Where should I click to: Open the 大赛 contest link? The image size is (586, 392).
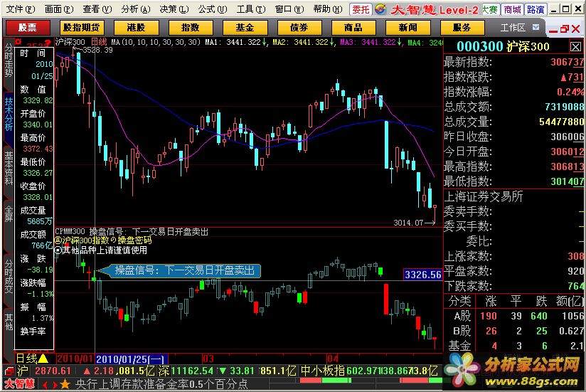490,9
